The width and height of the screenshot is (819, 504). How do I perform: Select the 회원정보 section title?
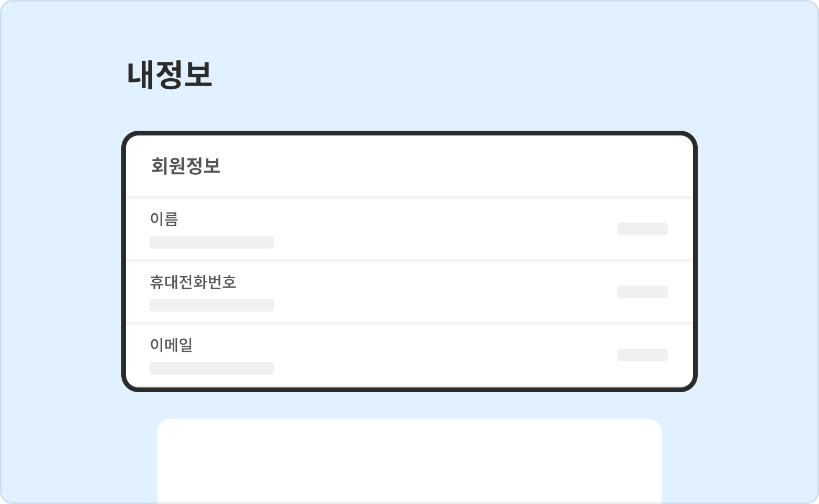[x=186, y=166]
